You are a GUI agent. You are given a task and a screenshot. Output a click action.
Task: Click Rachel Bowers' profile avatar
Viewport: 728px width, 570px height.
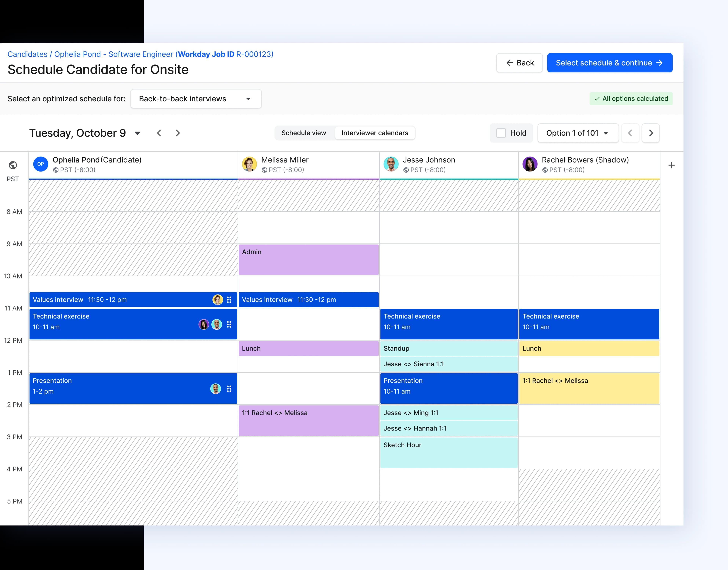coord(530,164)
